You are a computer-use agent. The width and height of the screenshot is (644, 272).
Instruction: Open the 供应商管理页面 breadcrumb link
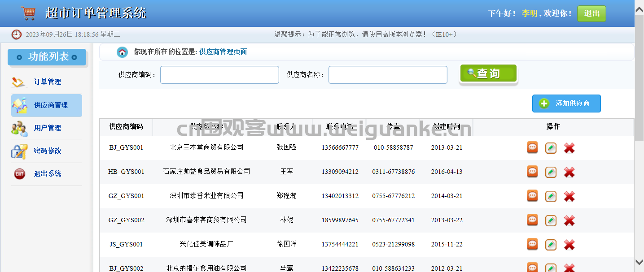coord(223,52)
